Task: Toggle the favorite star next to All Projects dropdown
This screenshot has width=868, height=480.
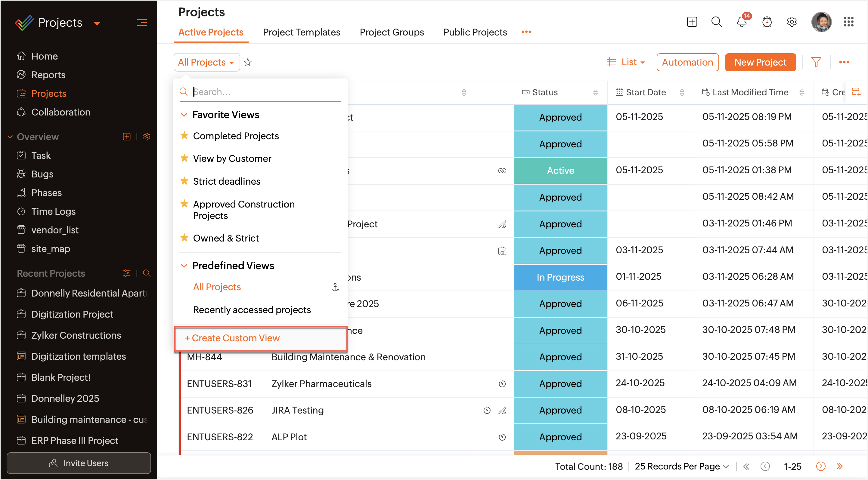Action: tap(248, 62)
